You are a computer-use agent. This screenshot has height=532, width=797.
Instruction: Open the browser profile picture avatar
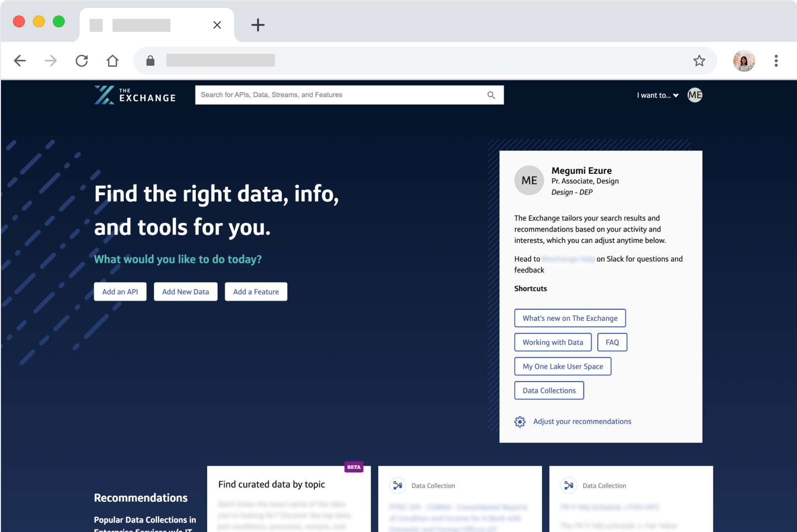(744, 61)
